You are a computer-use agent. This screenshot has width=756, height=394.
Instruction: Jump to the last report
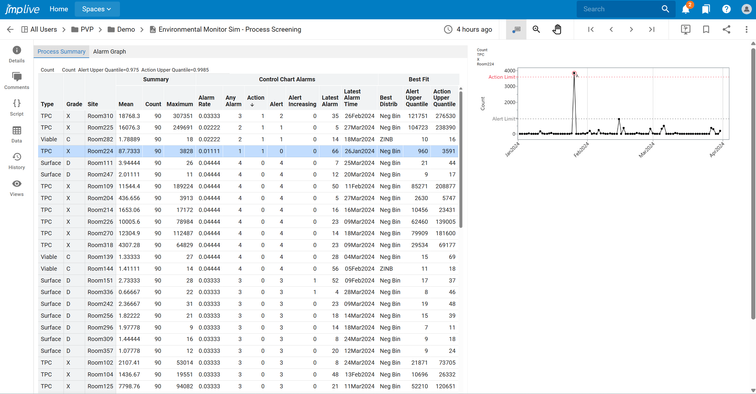click(651, 29)
